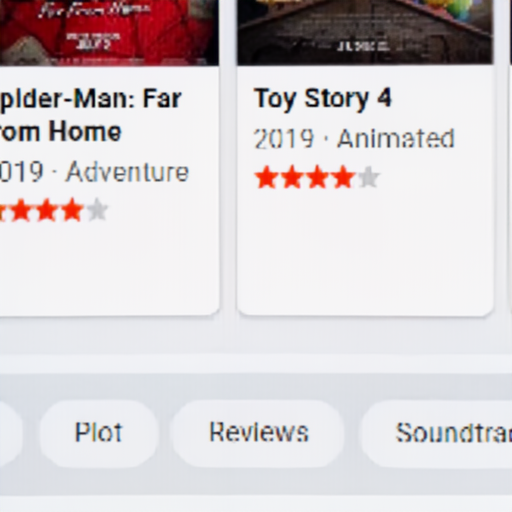Image resolution: width=512 pixels, height=512 pixels.
Task: Click the Spider-Man: Far From Home title
Action: [x=91, y=115]
